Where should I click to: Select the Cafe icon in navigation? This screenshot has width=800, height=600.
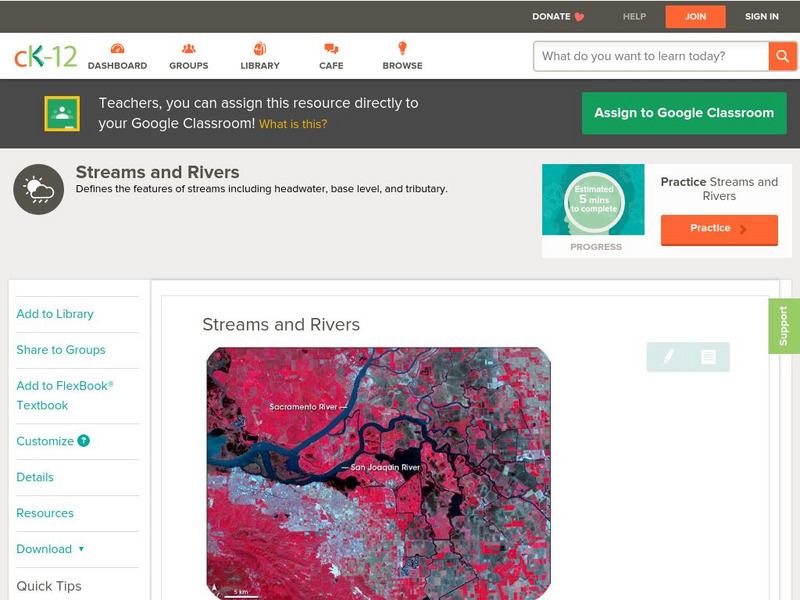tap(329, 48)
